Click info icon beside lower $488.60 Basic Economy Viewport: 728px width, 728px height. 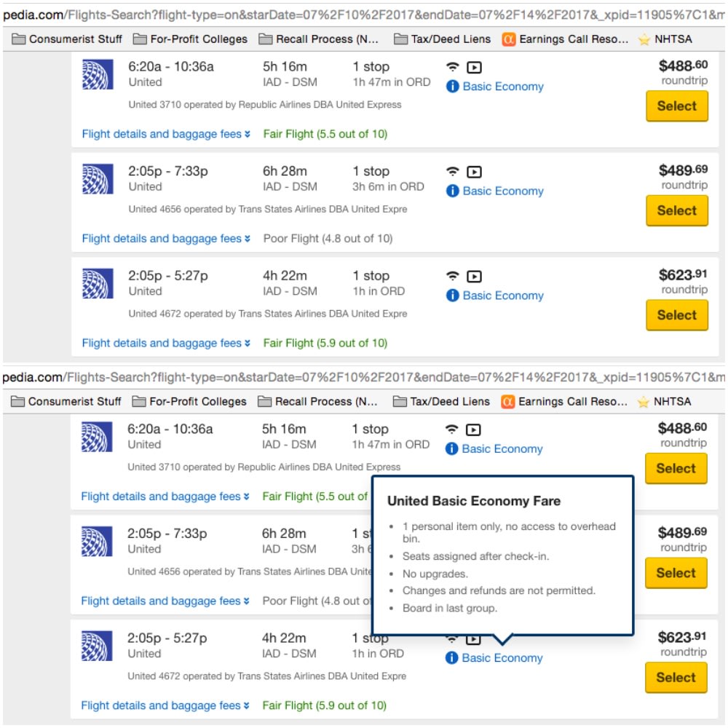[451, 448]
